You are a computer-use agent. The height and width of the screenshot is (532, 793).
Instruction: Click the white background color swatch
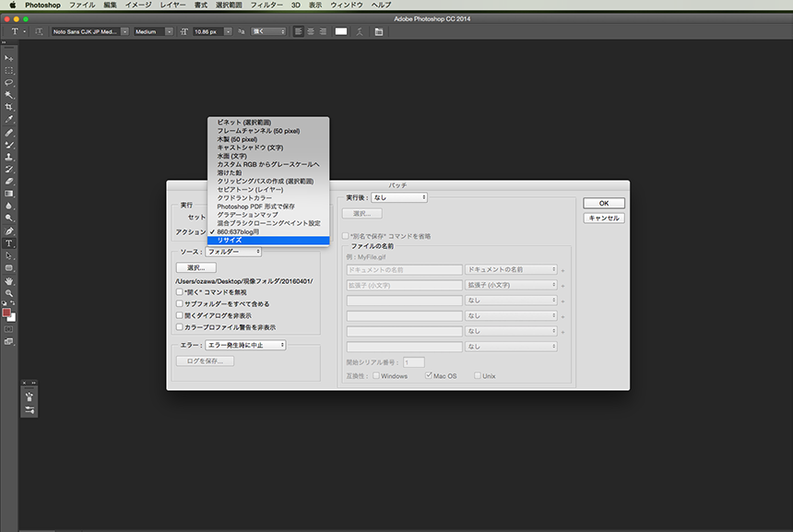[13, 319]
